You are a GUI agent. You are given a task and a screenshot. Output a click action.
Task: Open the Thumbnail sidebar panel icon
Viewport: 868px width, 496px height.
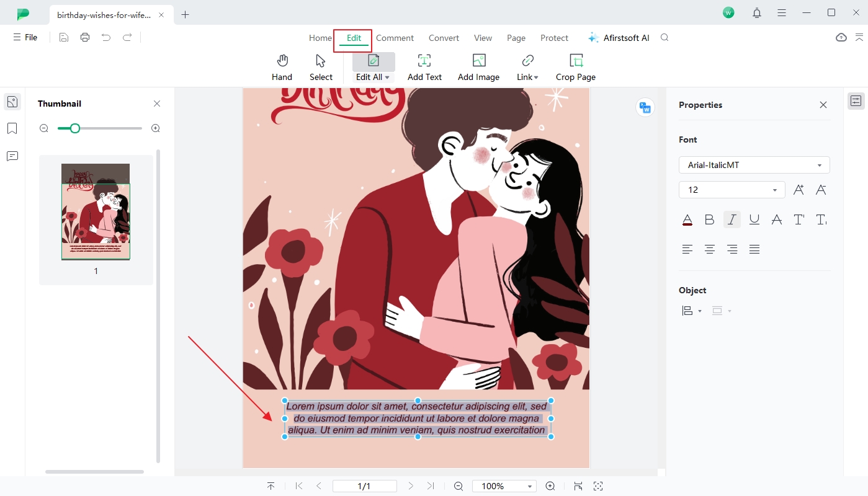[x=12, y=102]
